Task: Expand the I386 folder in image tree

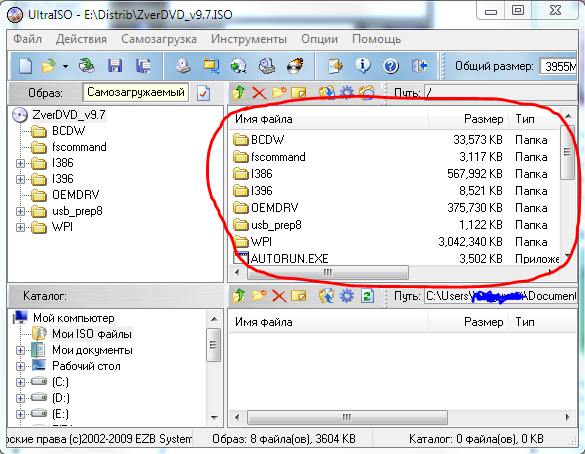Action: 21,163
